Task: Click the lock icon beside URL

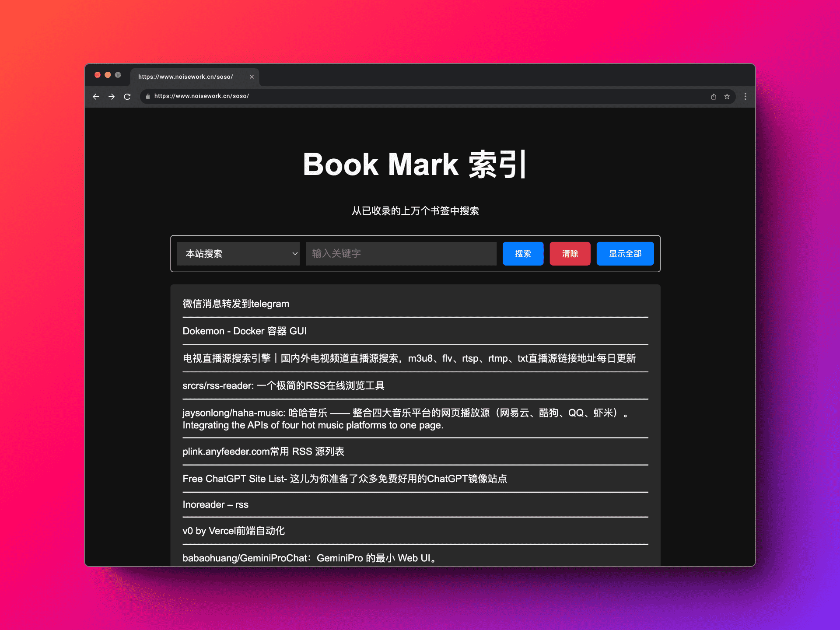Action: [x=148, y=96]
